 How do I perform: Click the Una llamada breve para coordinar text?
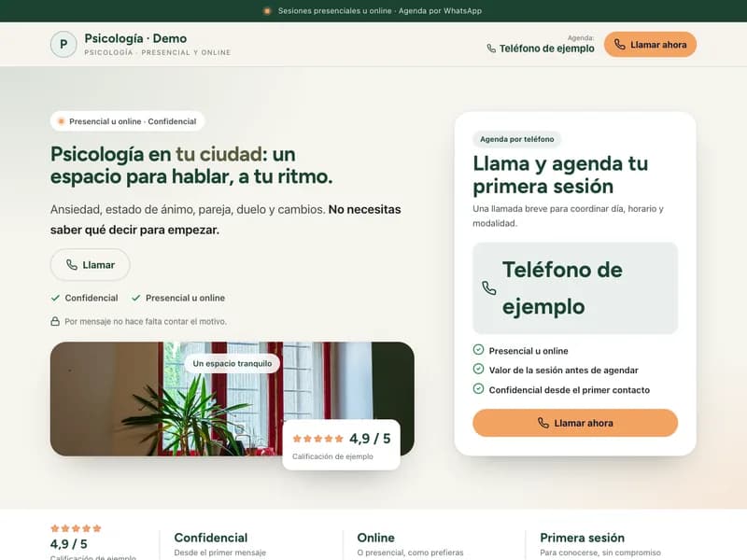[x=568, y=216]
